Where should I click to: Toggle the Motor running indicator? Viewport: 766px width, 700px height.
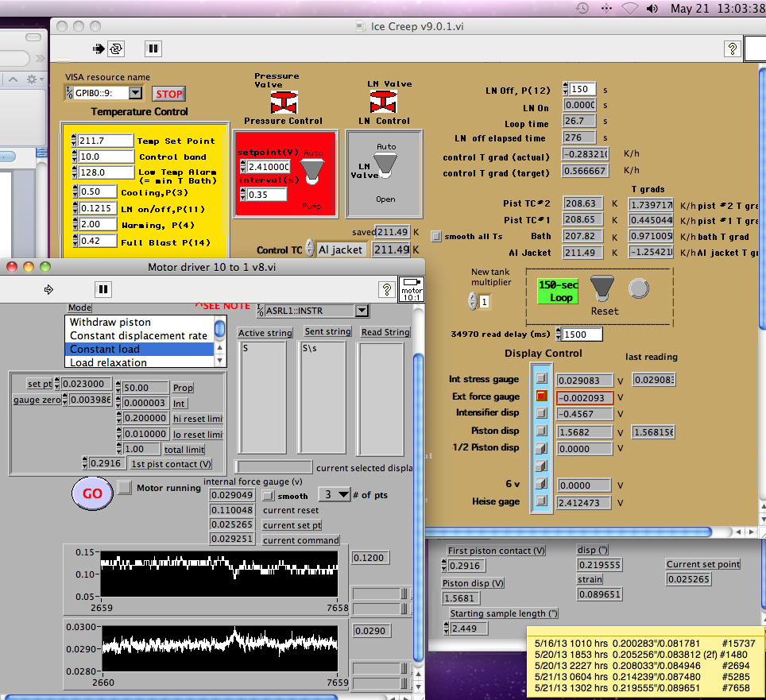124,487
